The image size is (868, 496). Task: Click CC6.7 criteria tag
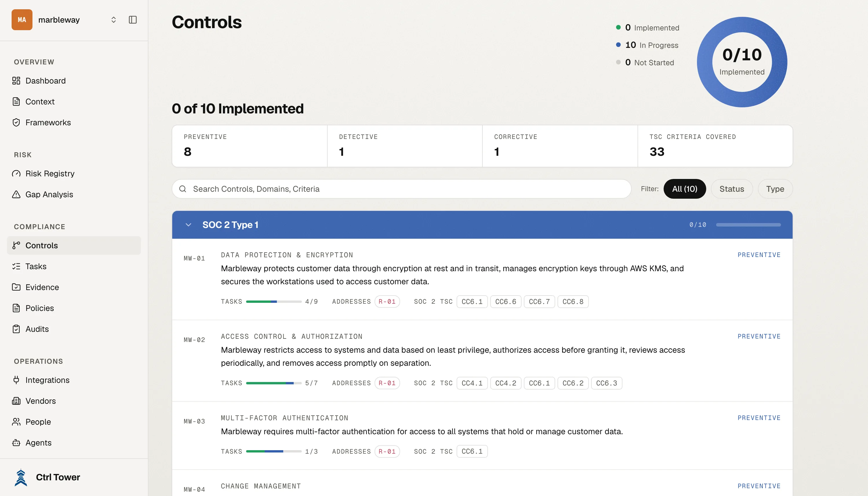[539, 301]
